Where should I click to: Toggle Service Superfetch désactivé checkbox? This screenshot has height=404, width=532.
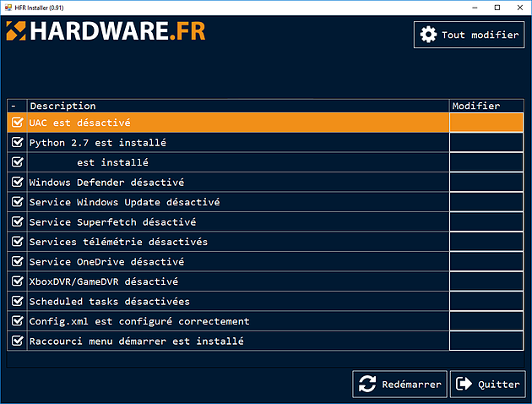pyautogui.click(x=17, y=221)
